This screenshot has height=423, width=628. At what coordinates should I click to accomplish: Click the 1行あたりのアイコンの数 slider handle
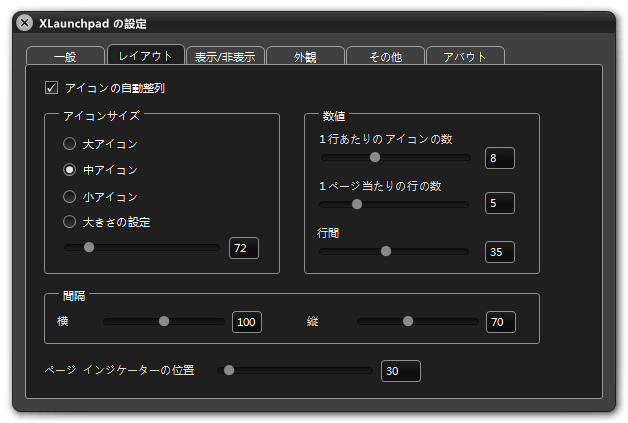pyautogui.click(x=375, y=157)
